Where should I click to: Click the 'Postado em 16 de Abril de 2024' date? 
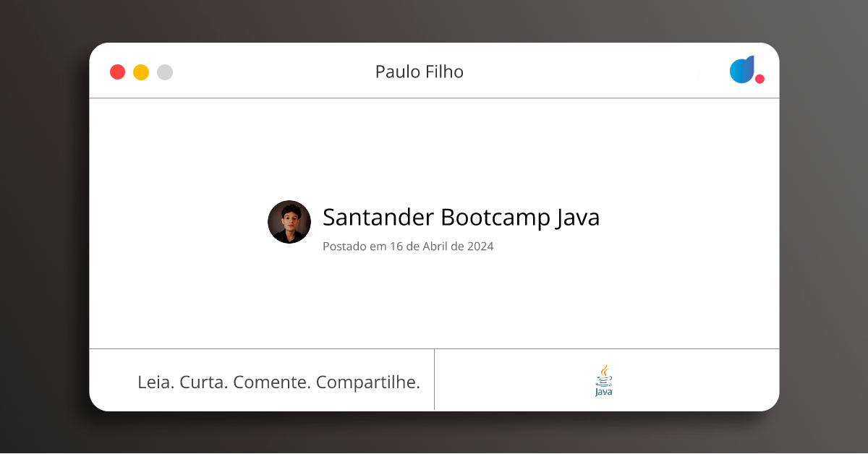[408, 247]
